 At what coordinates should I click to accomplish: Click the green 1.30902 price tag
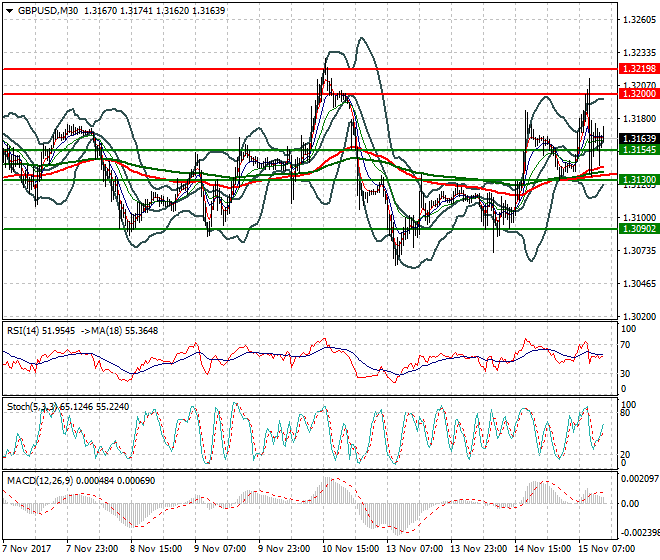pos(638,228)
